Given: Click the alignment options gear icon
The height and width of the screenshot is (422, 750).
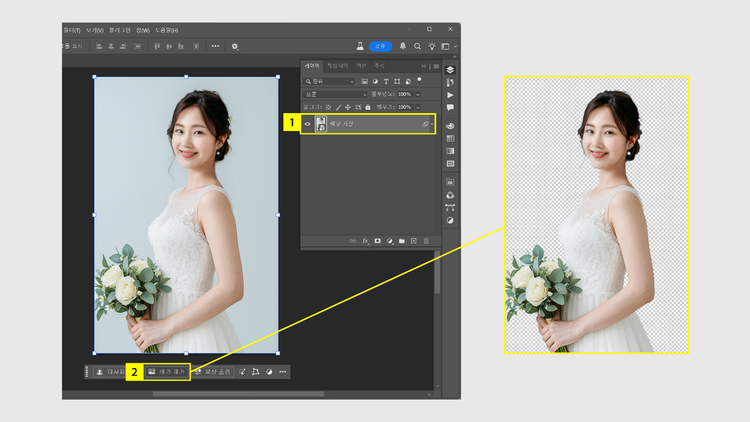Looking at the screenshot, I should (x=235, y=46).
